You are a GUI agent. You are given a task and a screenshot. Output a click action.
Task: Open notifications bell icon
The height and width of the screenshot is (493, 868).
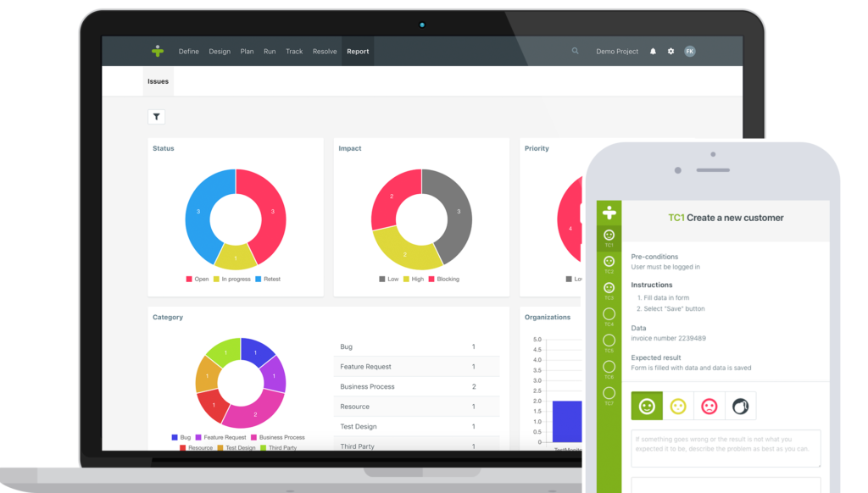[653, 51]
